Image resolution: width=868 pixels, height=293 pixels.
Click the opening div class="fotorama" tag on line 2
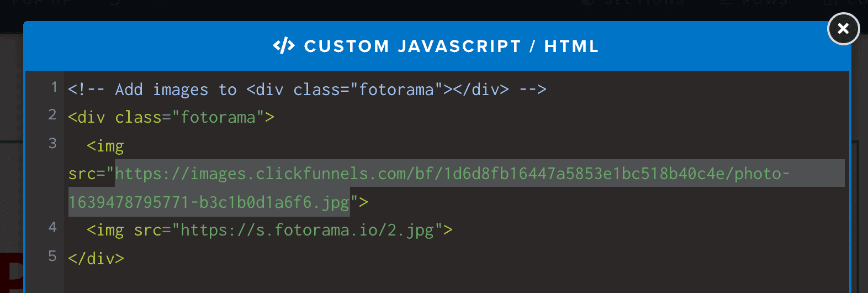coord(171,117)
